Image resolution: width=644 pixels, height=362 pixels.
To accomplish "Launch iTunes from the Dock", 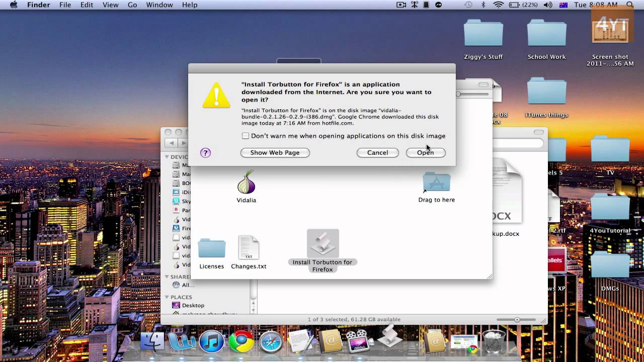I will (x=212, y=342).
